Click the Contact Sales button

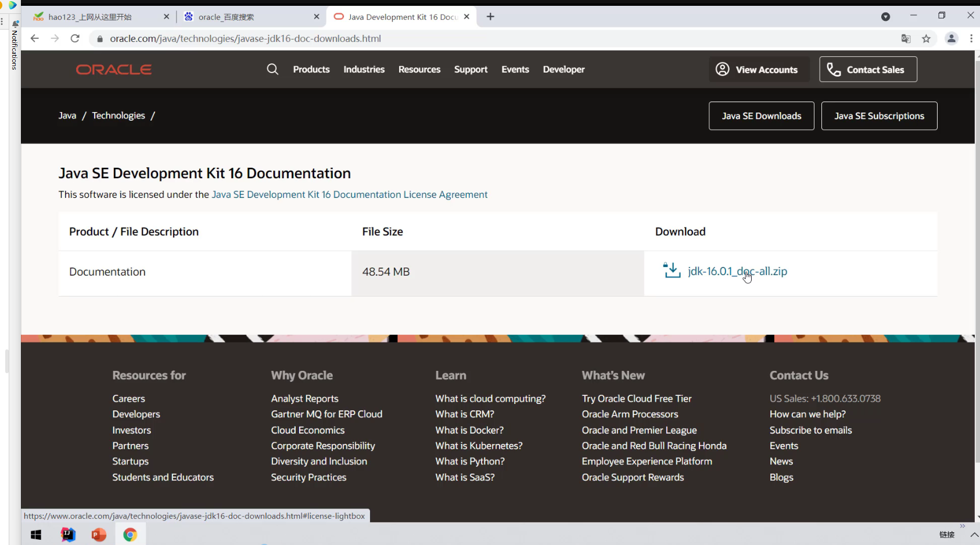(x=868, y=70)
